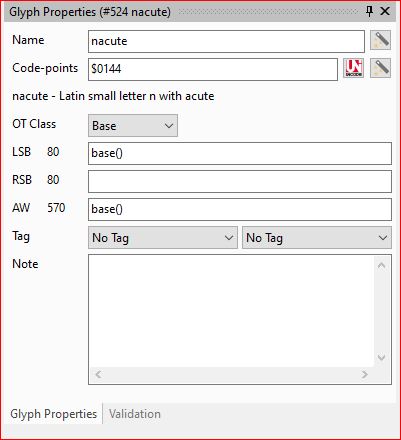
Task: Click the Note scrollbar down arrow
Action: click(382, 357)
